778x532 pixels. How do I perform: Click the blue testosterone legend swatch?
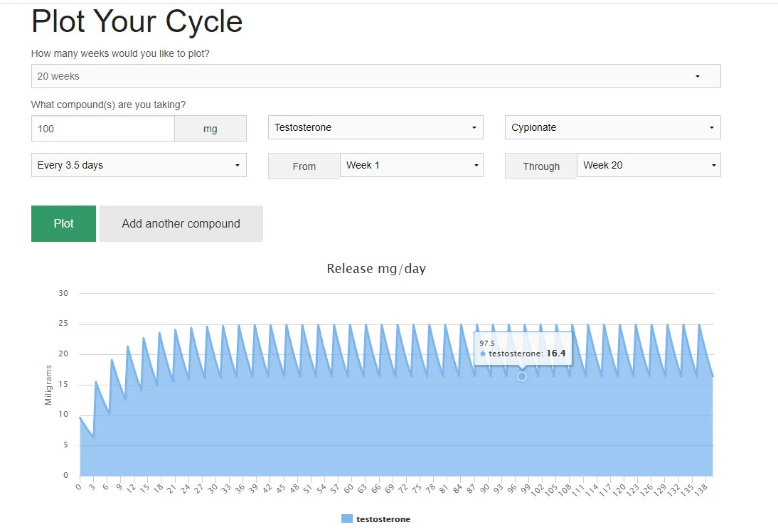[346, 519]
